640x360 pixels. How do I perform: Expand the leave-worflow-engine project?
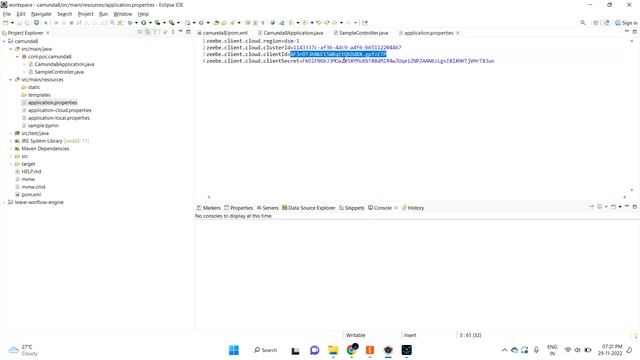tap(4, 202)
